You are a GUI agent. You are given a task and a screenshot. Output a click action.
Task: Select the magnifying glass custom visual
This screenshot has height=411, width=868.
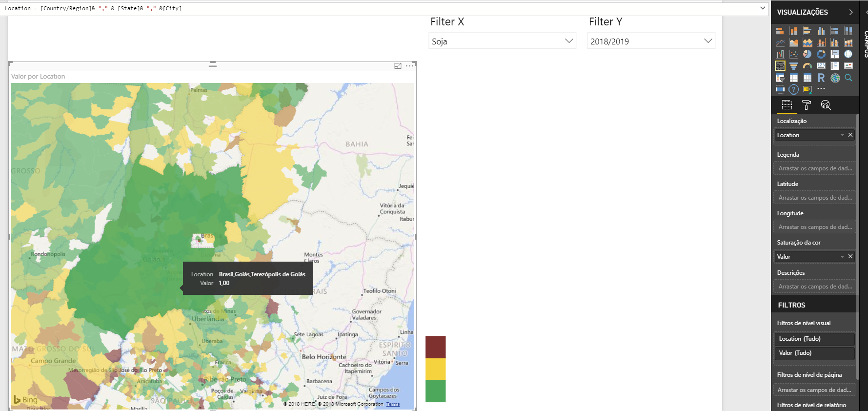tap(848, 78)
